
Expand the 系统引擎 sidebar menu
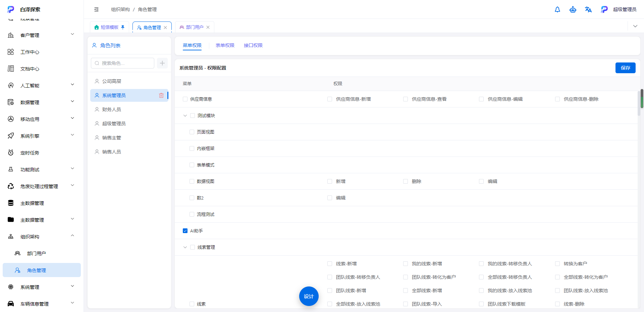[x=72, y=135]
